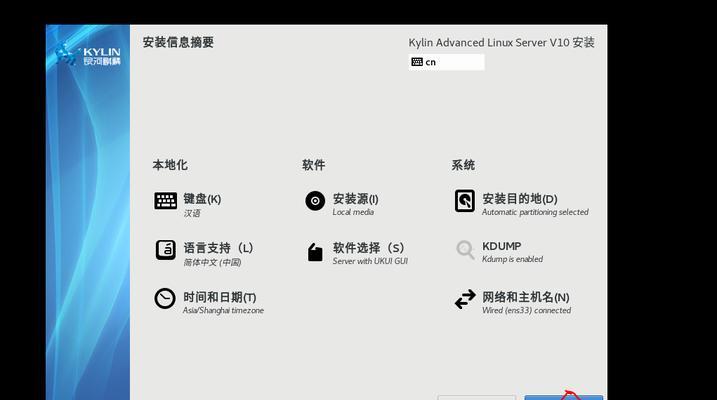
Task: Switch the cn keyboard layout indicator
Action: tap(446, 62)
